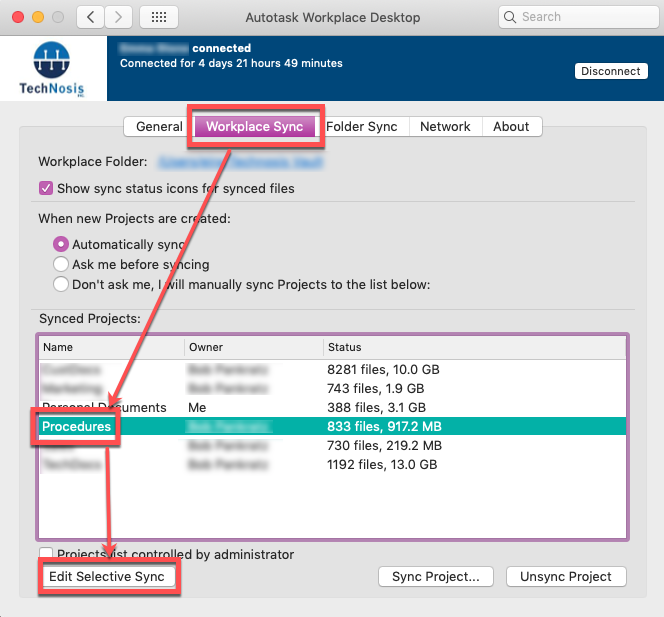Click the Search field
Screen dimensions: 664x617
tap(578, 17)
